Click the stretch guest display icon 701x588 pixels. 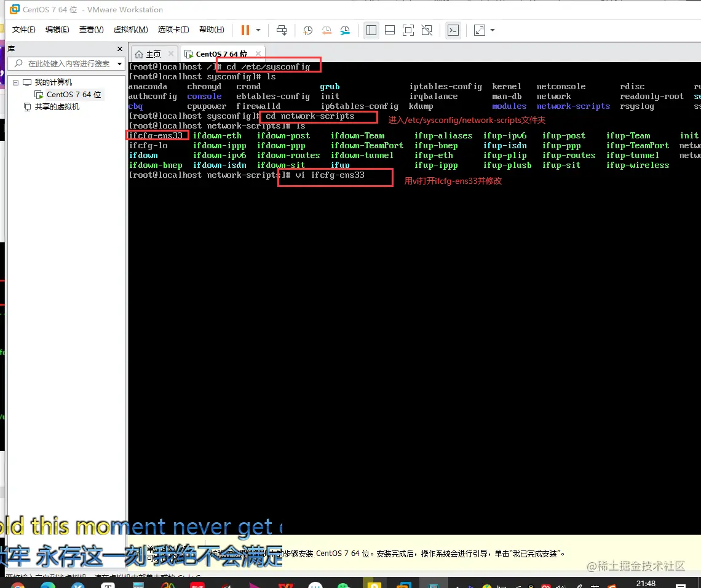click(x=479, y=30)
